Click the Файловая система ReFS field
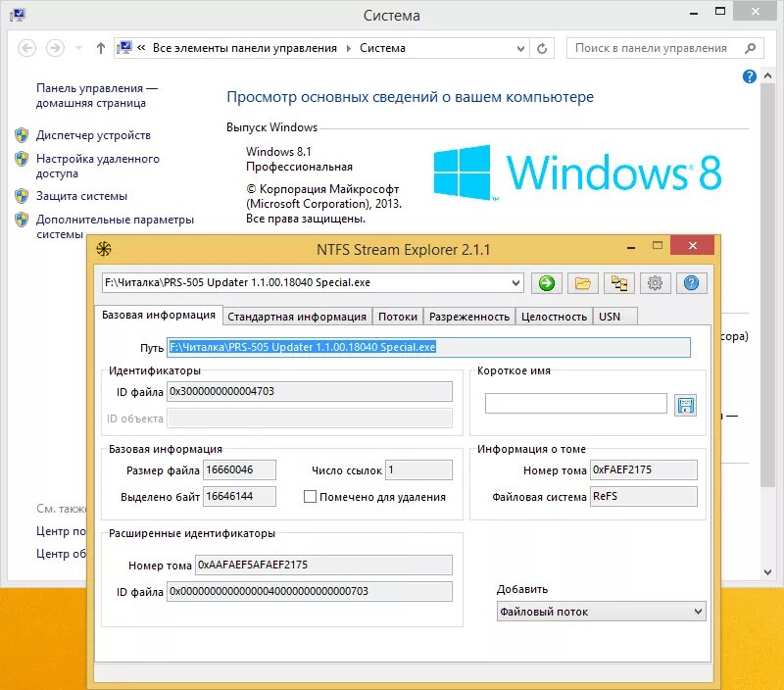Screen dimensions: 784x690 [x=644, y=497]
